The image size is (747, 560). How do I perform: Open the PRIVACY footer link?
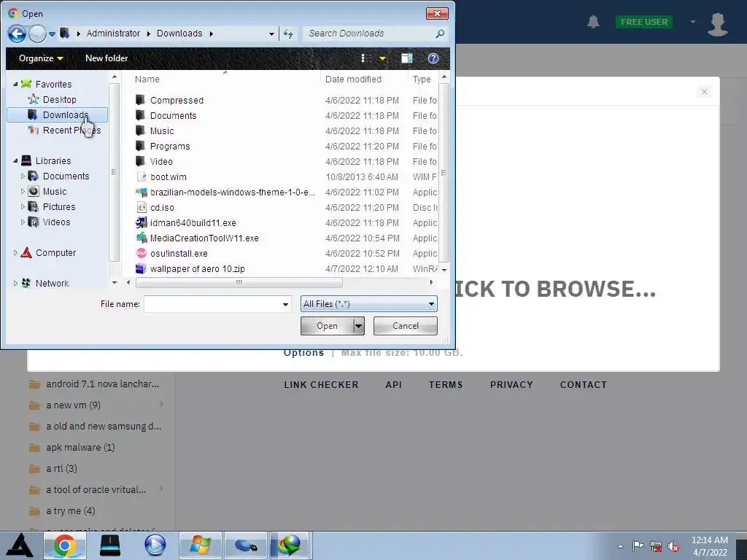click(x=511, y=385)
